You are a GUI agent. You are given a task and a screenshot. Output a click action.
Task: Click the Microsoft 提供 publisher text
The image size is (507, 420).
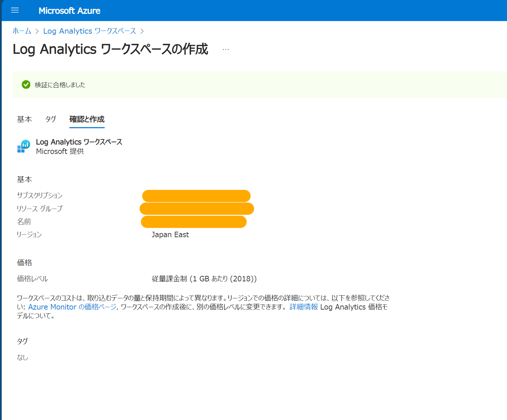[60, 151]
